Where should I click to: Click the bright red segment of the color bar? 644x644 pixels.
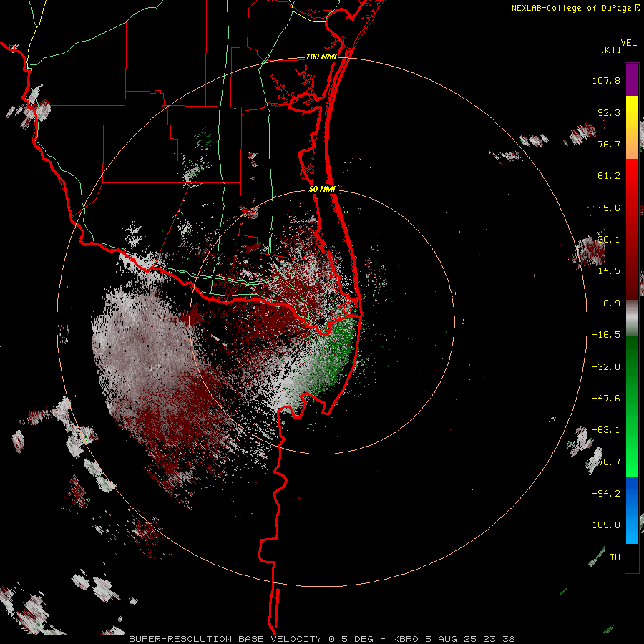632,228
